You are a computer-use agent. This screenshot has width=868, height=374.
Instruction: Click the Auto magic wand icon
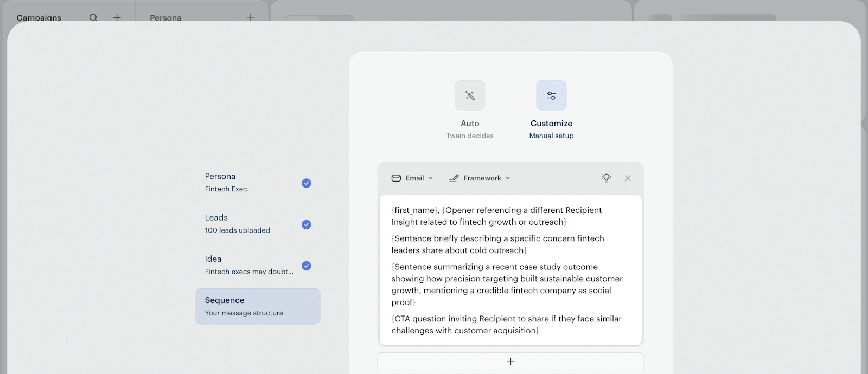470,96
